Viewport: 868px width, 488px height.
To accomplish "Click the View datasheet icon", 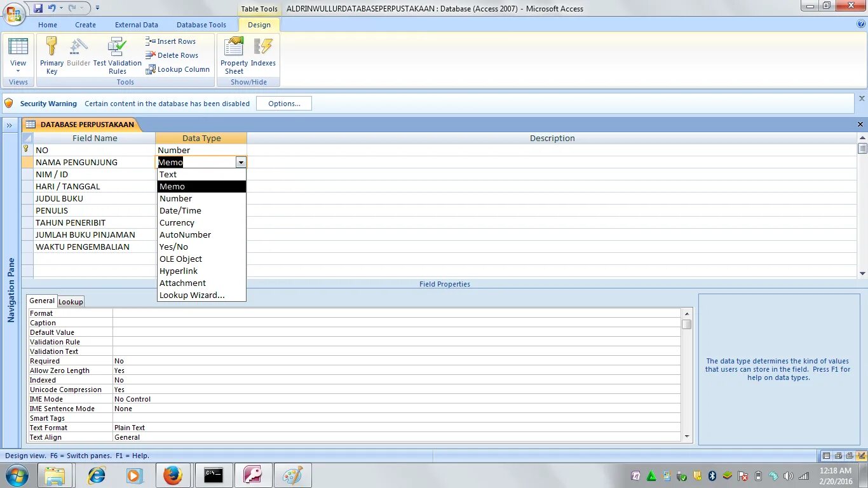I will click(18, 46).
